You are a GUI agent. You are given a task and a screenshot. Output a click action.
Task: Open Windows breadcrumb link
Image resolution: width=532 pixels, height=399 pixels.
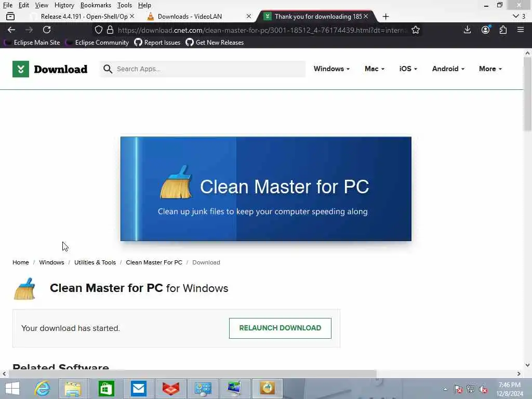51,262
